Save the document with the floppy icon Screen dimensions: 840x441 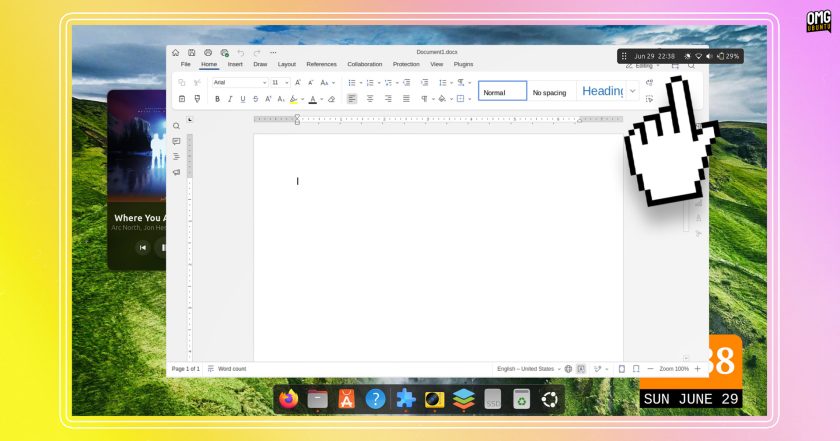point(191,53)
